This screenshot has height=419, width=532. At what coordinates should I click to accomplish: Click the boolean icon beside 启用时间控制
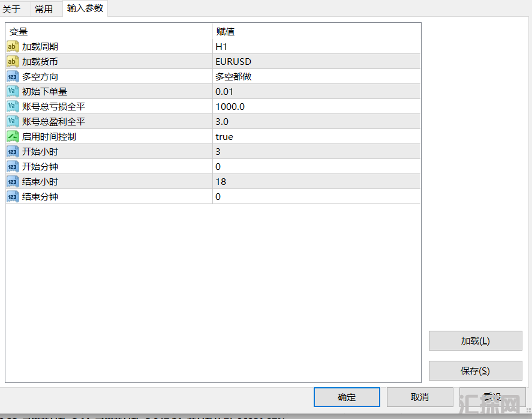click(13, 136)
